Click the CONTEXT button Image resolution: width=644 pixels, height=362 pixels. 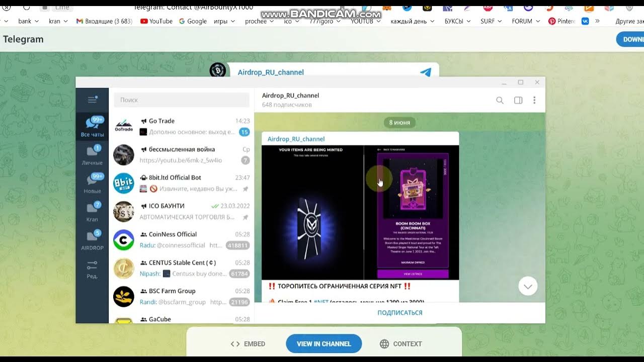pos(401,344)
